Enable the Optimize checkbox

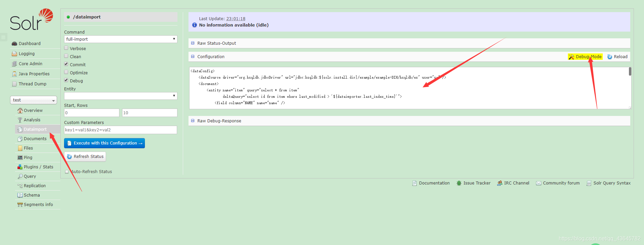click(x=66, y=72)
